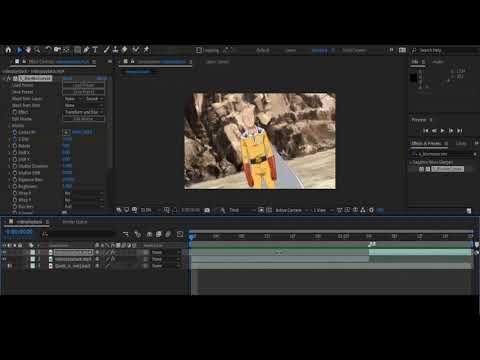480x360 pixels.
Task: Select the Clone Stamp tool
Action: pos(115,50)
